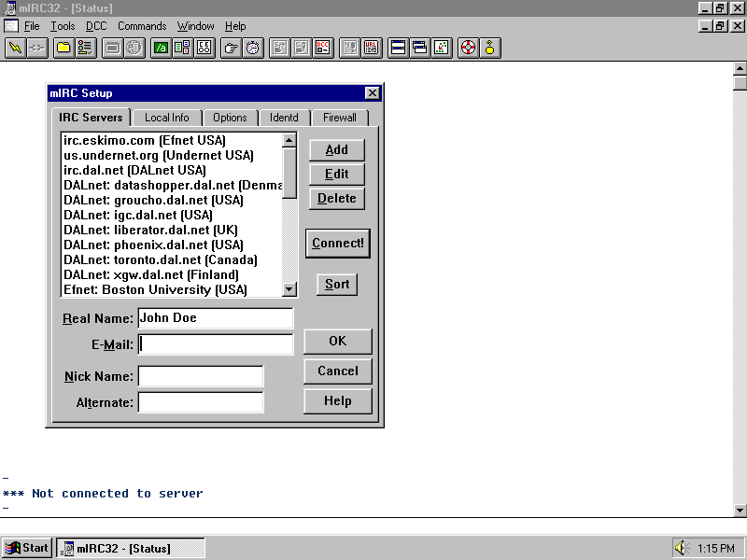Click the Edit server button
This screenshot has width=747, height=560.
point(337,175)
